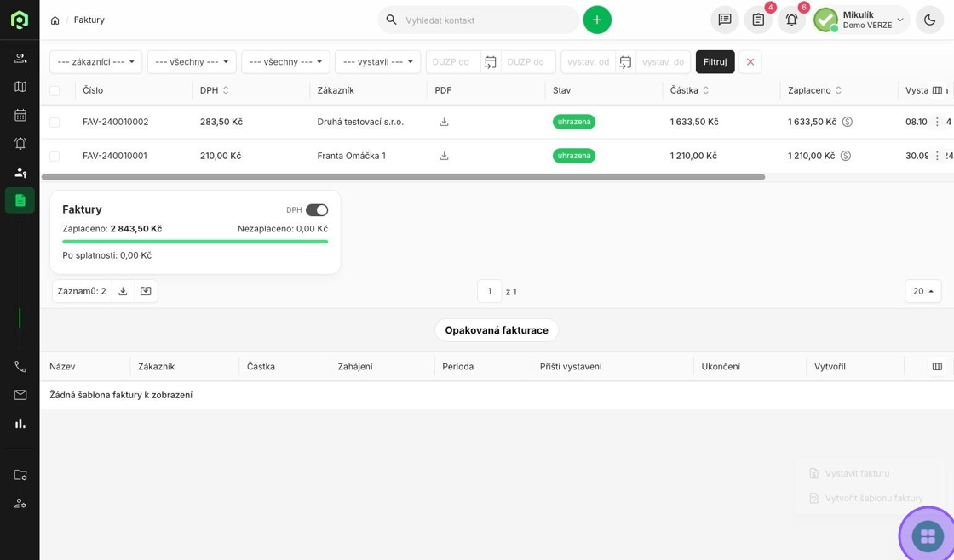The width and height of the screenshot is (954, 560).
Task: Open column settings icon in invoices table header
Action: pos(937,90)
